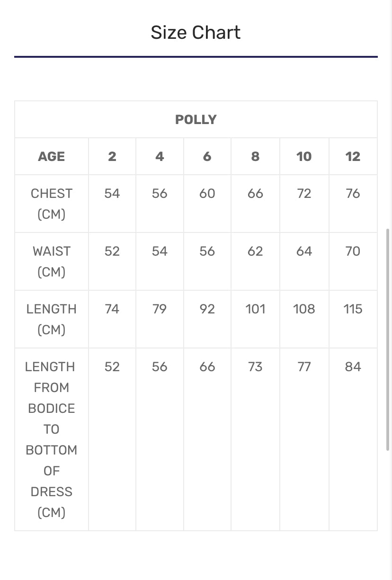
Task: Click the LENGTH (CM) row label
Action: [51, 319]
